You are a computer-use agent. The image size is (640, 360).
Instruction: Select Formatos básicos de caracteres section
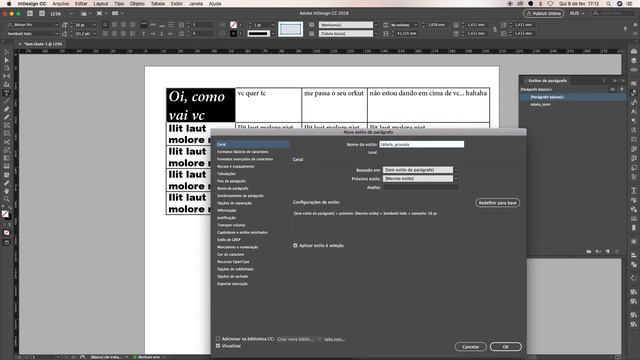[242, 152]
